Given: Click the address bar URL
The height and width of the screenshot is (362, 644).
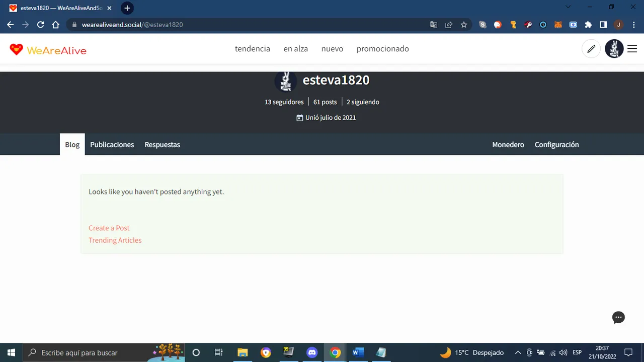Looking at the screenshot, I should coord(132,25).
